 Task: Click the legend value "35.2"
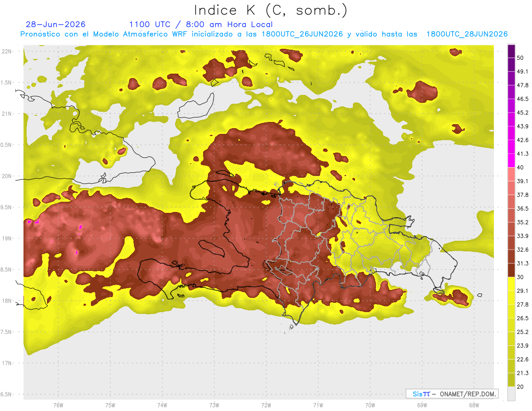point(523,222)
